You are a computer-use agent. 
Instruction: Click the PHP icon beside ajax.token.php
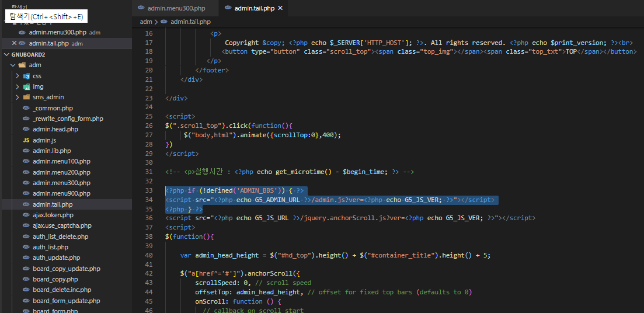pyautogui.click(x=26, y=215)
